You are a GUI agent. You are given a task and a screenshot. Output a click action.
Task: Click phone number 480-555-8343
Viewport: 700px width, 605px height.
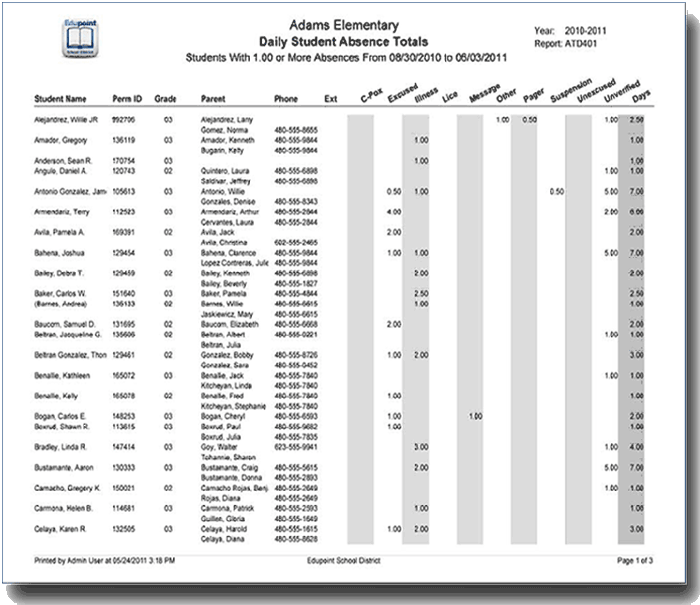[296, 202]
